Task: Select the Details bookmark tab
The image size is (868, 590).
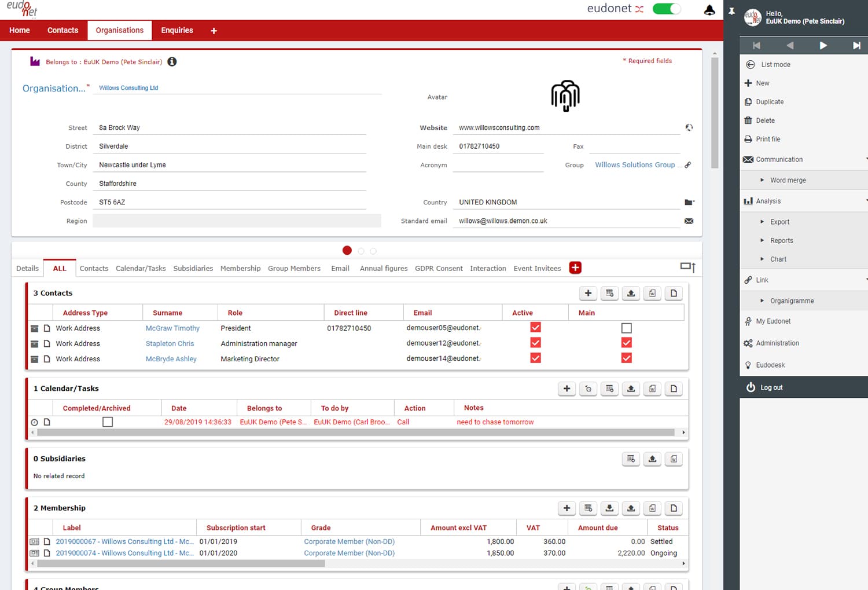Action: pos(27,268)
